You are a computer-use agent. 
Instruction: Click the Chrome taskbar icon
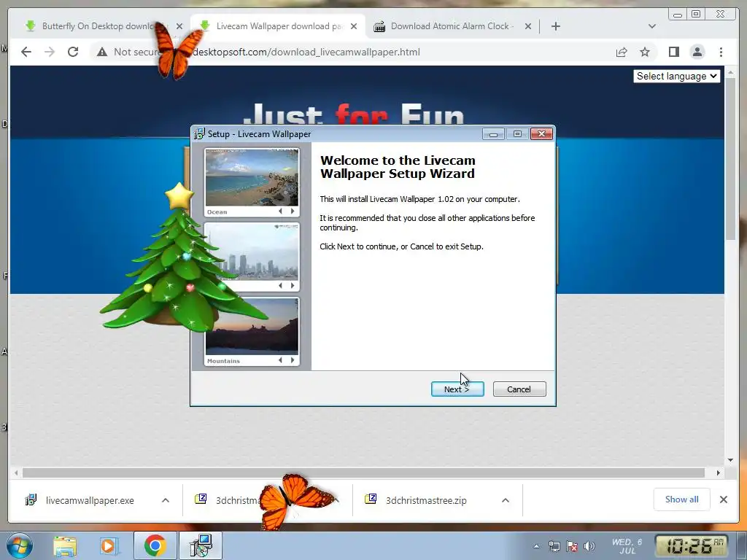pos(155,545)
